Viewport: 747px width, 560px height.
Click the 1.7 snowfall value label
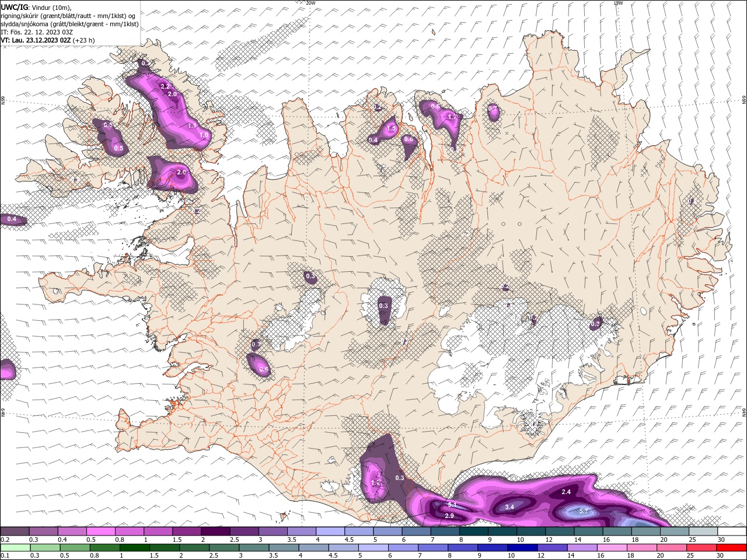coord(452,117)
